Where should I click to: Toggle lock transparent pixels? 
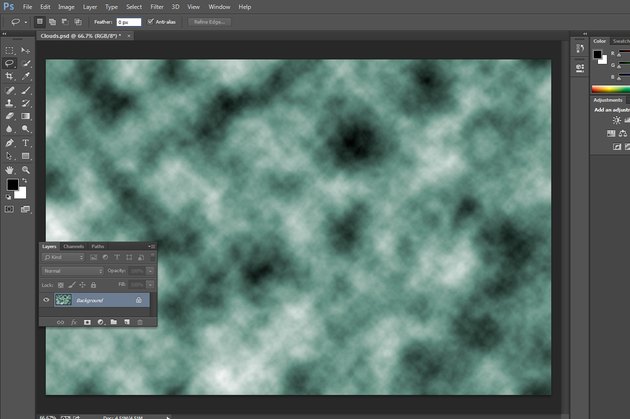click(x=61, y=285)
